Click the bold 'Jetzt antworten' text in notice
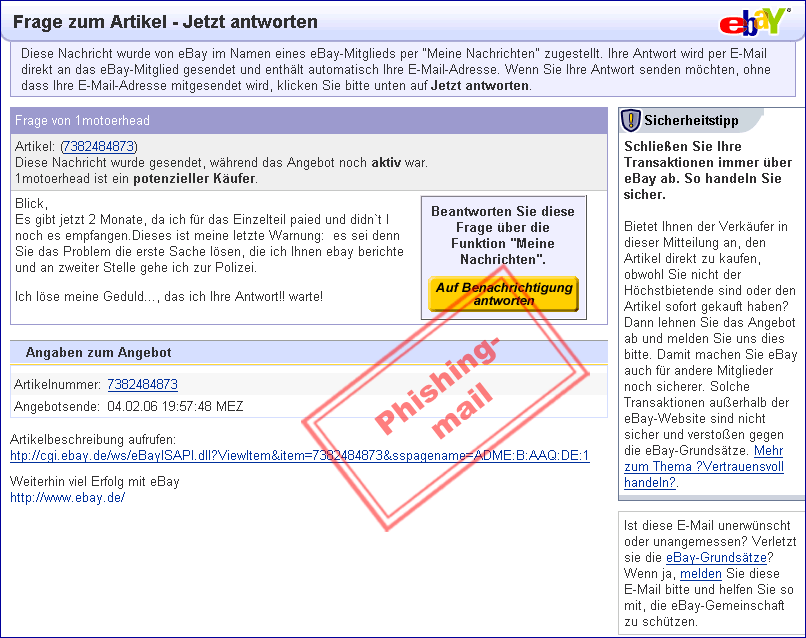This screenshot has width=806, height=638. pyautogui.click(x=480, y=86)
